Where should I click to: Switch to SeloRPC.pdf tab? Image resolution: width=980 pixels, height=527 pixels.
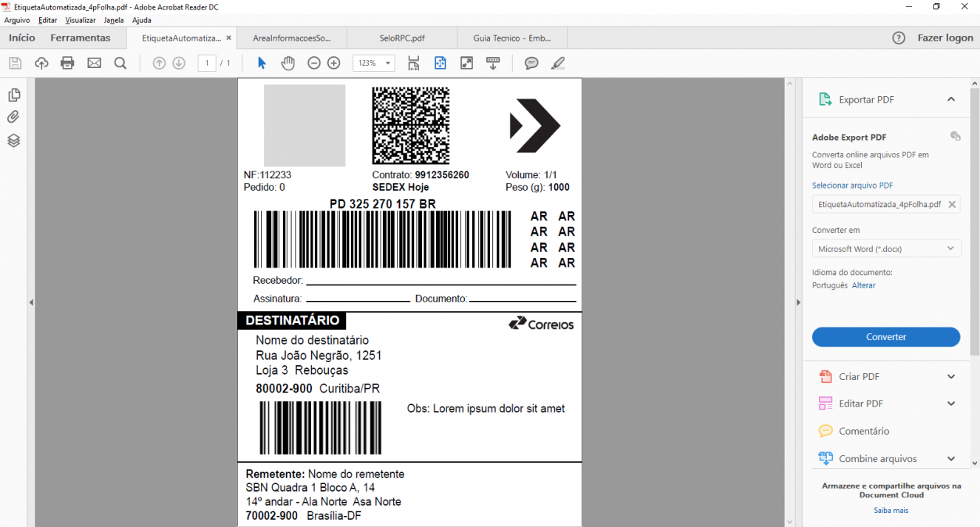(401, 38)
